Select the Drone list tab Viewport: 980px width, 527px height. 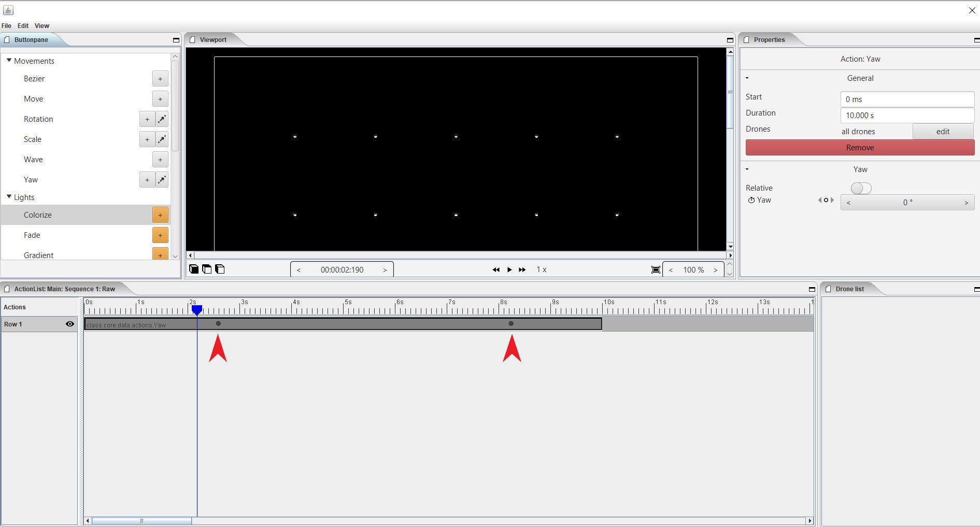(849, 289)
